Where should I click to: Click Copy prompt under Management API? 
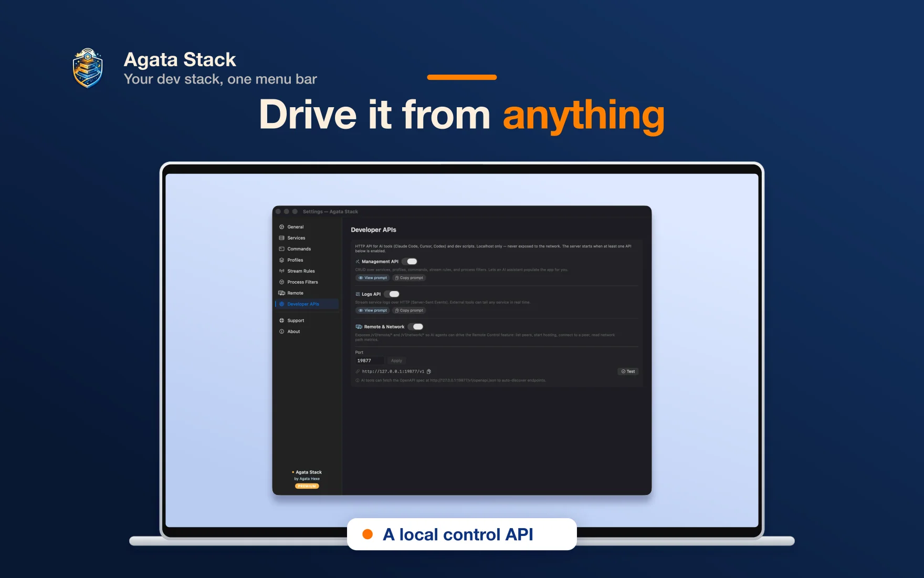(x=409, y=278)
